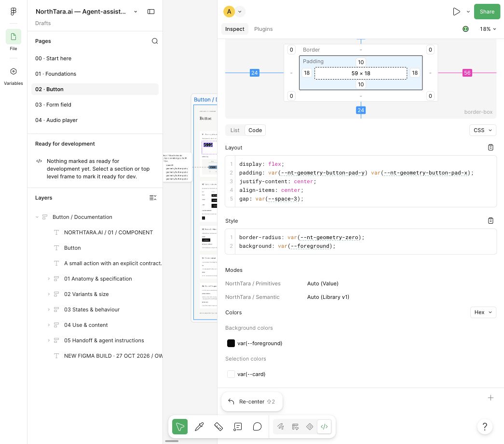Click the Re-center button
Image resolution: width=504 pixels, height=444 pixels.
pos(252,401)
